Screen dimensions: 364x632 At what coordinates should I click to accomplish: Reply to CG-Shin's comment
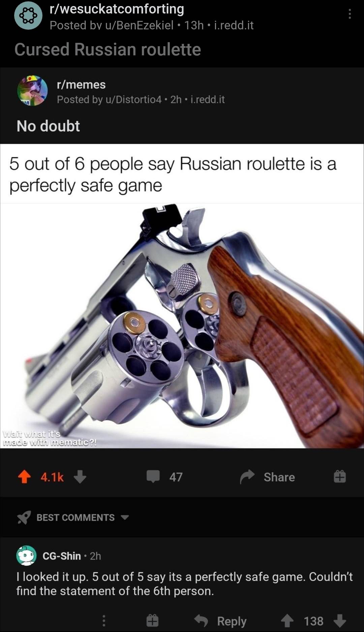221,621
